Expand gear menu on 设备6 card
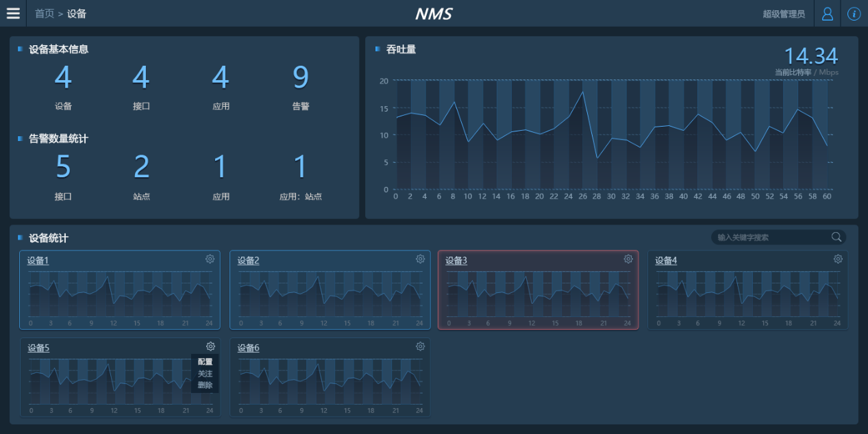This screenshot has width=868, height=434. click(x=420, y=346)
